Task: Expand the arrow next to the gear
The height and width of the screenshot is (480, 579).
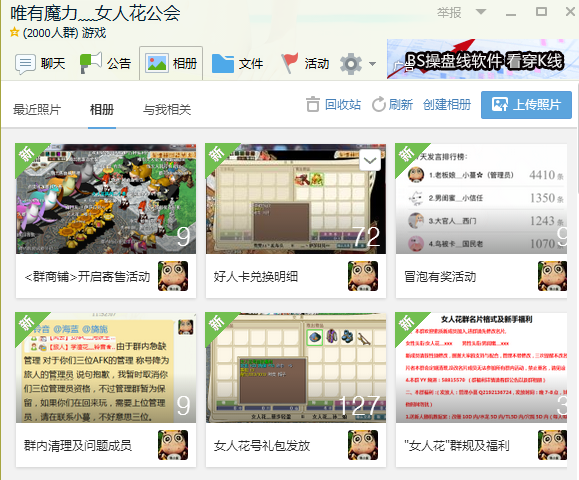Action: point(373,64)
